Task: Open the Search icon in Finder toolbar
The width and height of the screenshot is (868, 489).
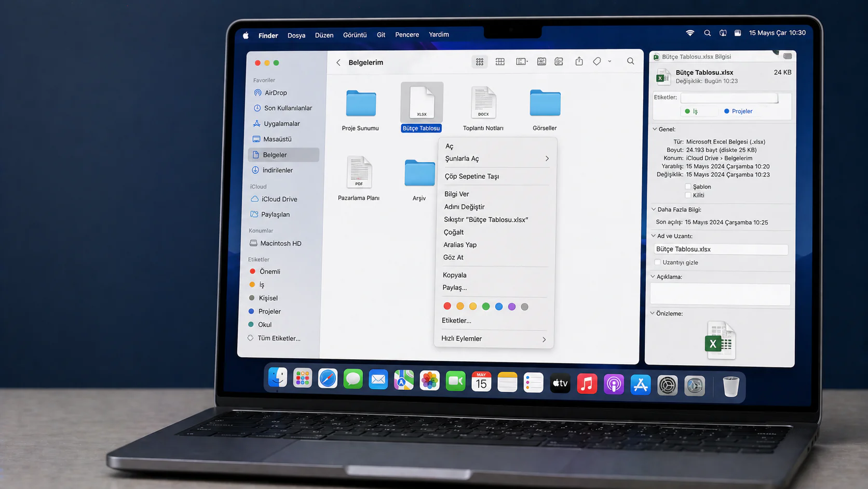Action: 630,61
